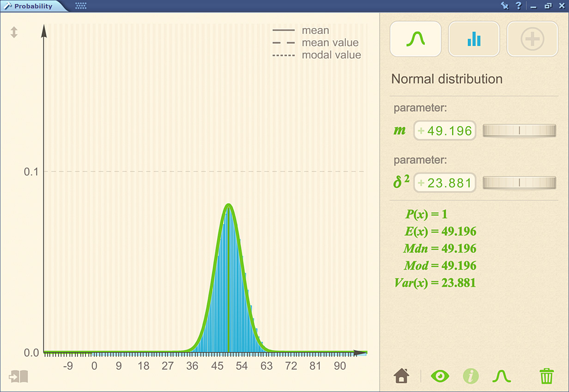
Task: Click the small green curve icon at bottom
Action: tap(502, 376)
